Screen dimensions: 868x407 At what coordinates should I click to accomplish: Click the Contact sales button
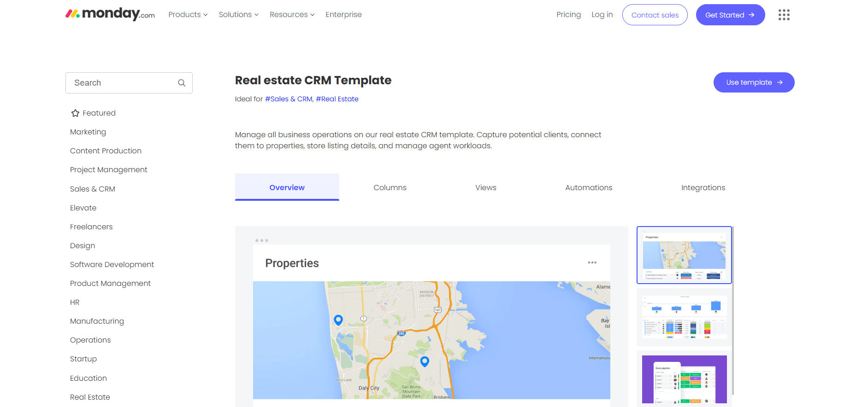(655, 15)
